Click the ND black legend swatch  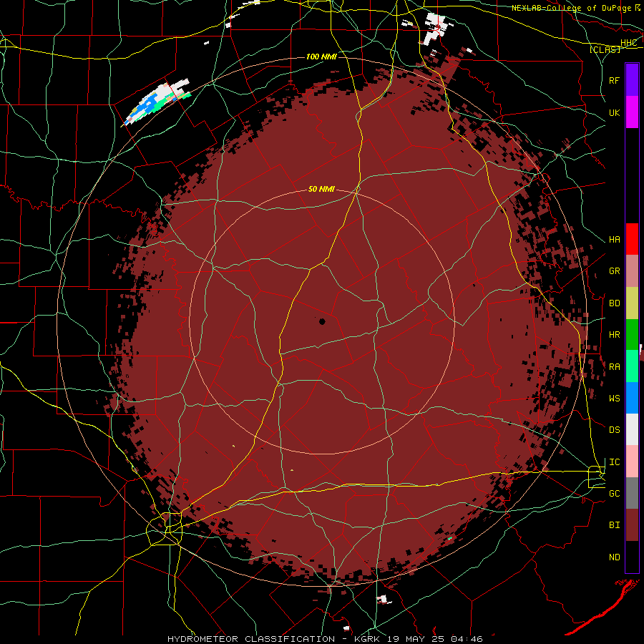tap(632, 557)
